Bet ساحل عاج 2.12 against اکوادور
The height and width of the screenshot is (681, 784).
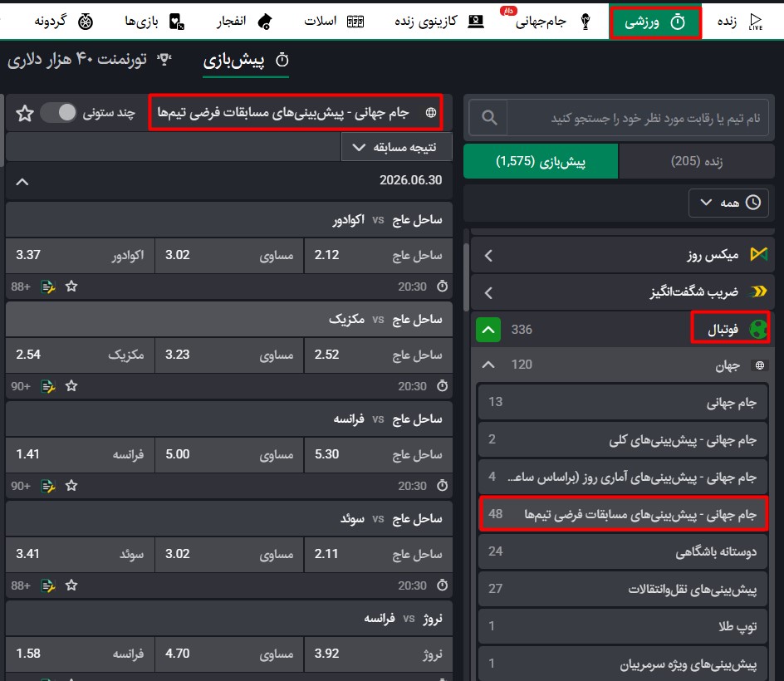point(378,256)
